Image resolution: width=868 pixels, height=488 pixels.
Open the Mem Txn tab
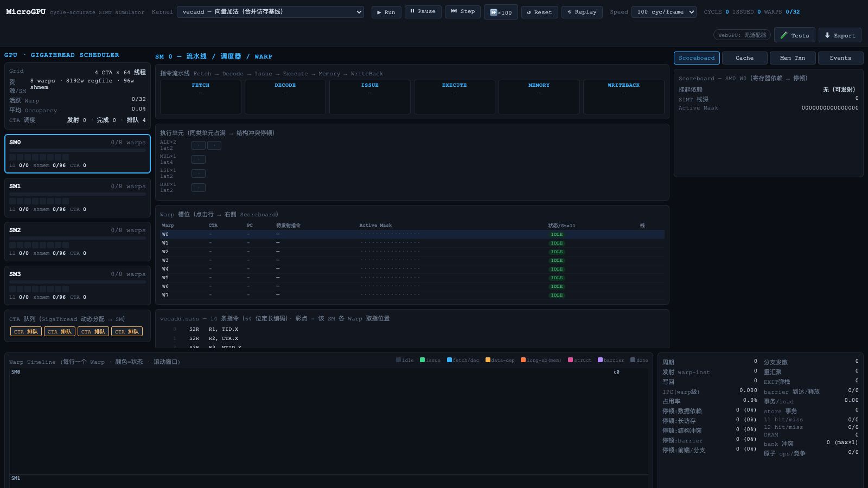point(792,58)
